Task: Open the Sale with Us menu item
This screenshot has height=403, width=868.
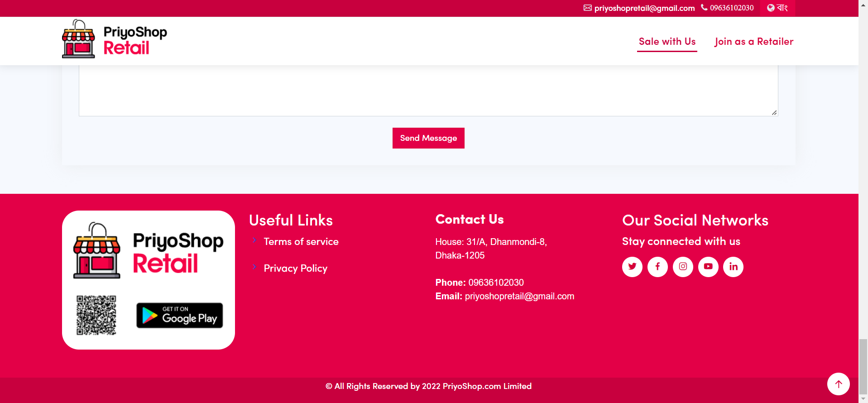Action: (x=667, y=42)
